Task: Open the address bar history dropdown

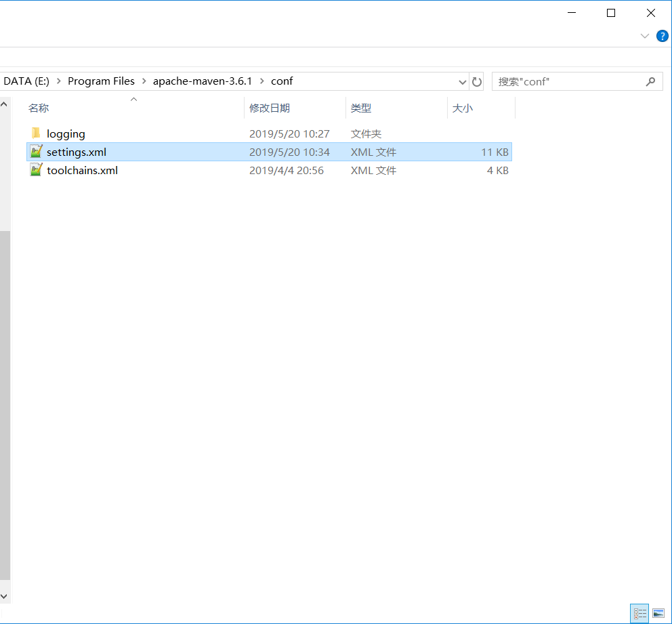Action: [x=462, y=81]
